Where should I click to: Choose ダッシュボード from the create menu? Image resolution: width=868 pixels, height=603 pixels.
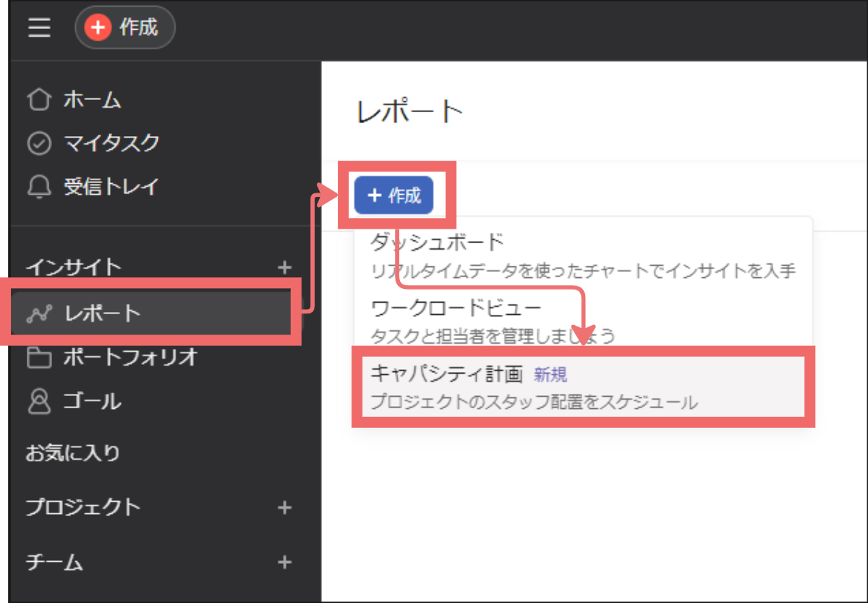[x=583, y=255]
